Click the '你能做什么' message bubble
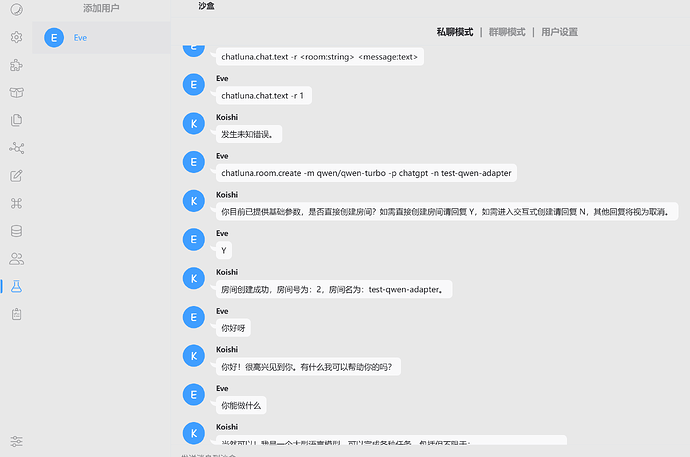690x457 pixels. [x=241, y=405]
